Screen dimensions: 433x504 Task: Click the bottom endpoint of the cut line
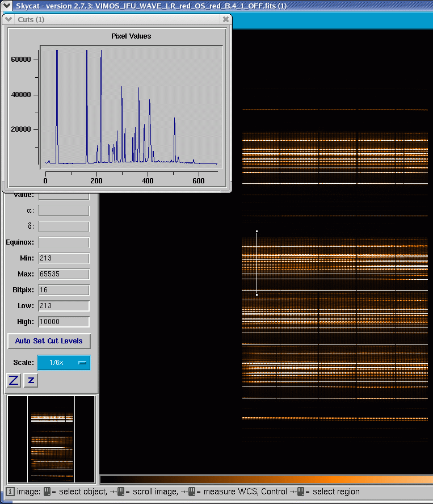click(x=257, y=295)
